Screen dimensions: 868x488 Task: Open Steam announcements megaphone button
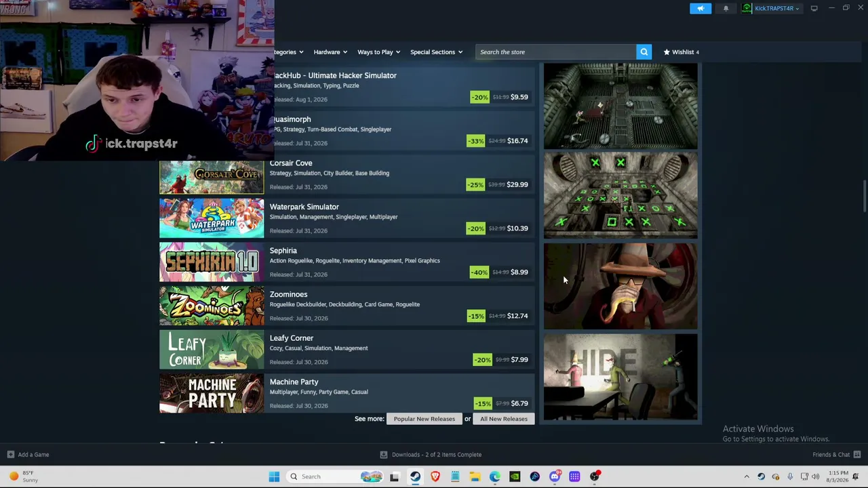pyautogui.click(x=701, y=8)
